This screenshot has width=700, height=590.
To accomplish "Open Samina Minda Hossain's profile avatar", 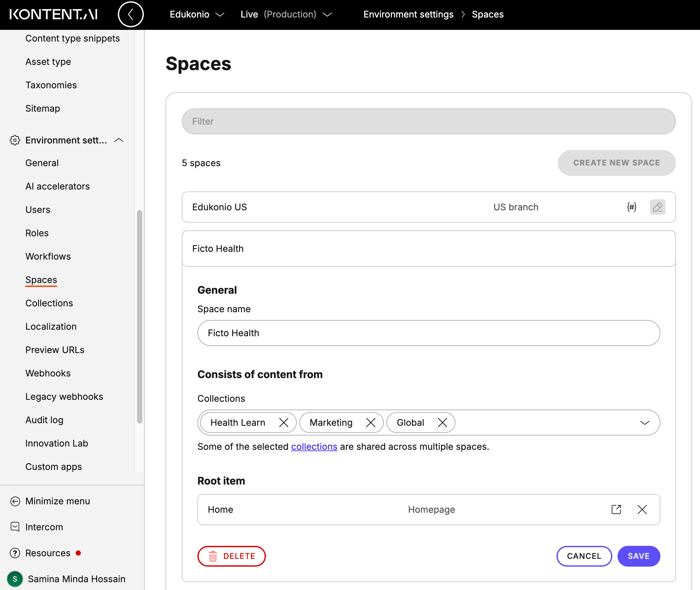I will coord(15,579).
